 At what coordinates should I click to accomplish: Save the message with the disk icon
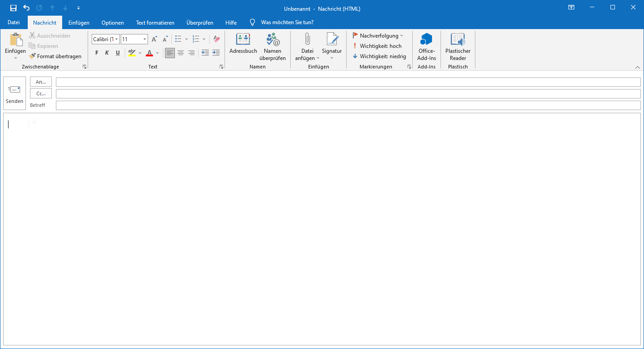pos(13,8)
